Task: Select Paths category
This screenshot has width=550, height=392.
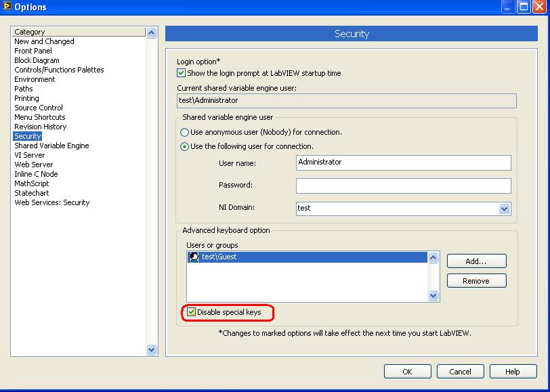Action: [24, 89]
